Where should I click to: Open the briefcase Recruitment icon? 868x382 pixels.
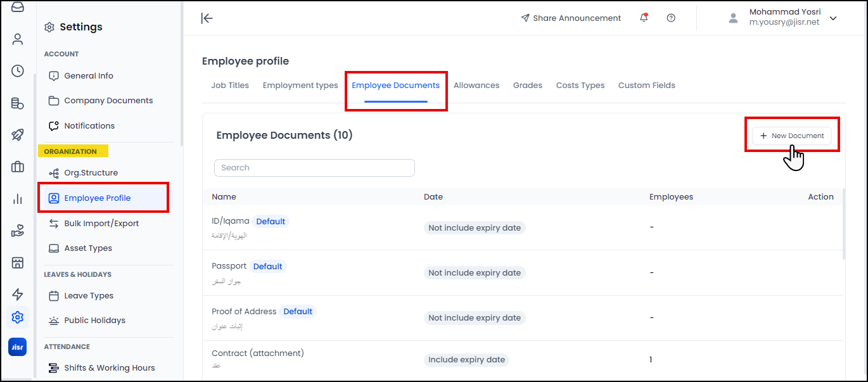17,167
